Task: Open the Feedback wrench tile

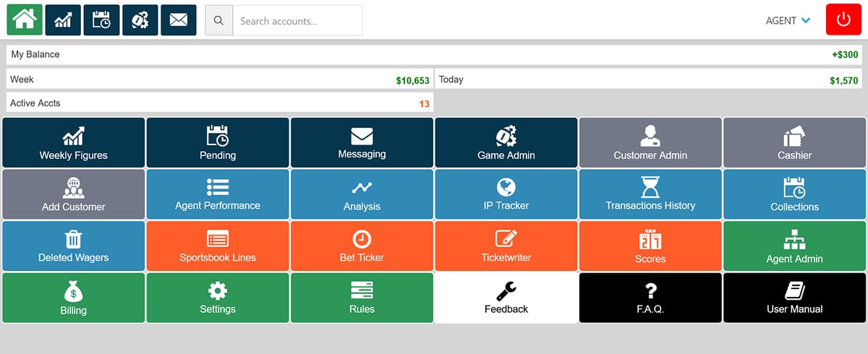Action: (506, 298)
